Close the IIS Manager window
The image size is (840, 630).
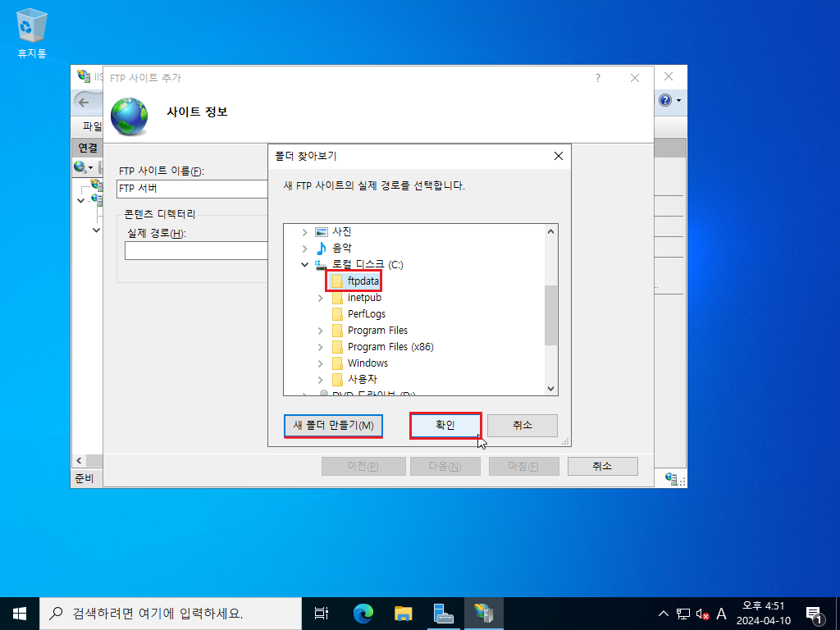click(x=669, y=76)
